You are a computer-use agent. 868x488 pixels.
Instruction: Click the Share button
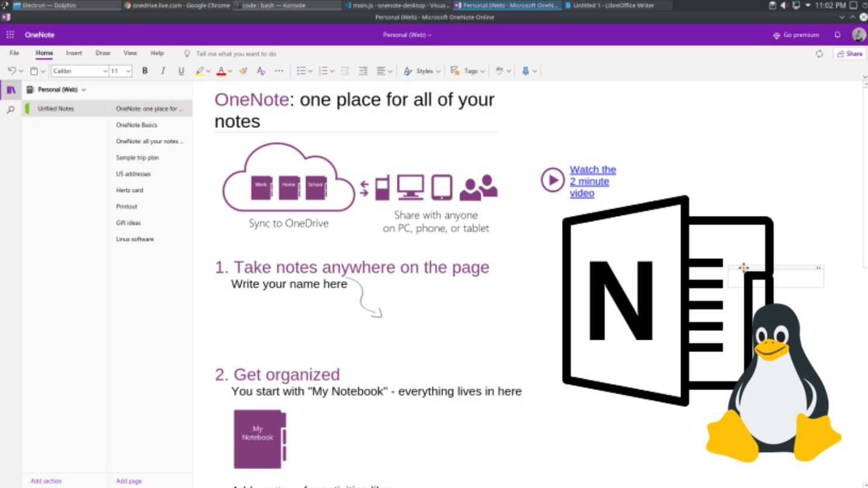850,54
